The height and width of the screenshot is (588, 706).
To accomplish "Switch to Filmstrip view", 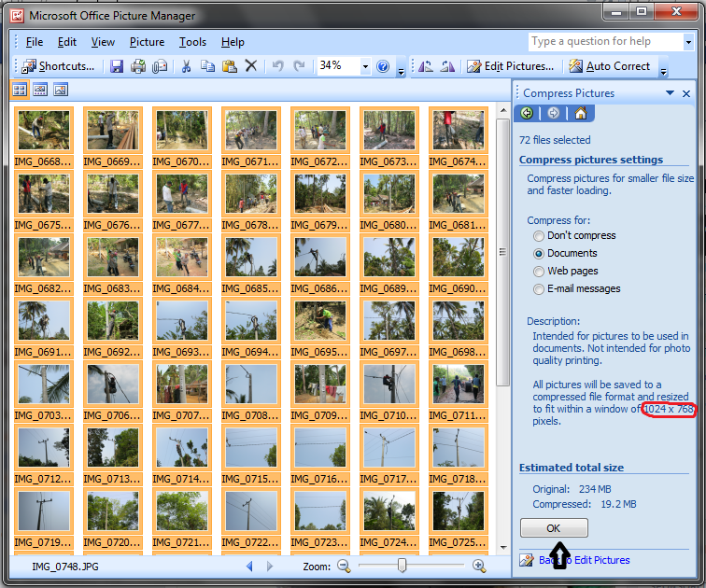I will [40, 90].
